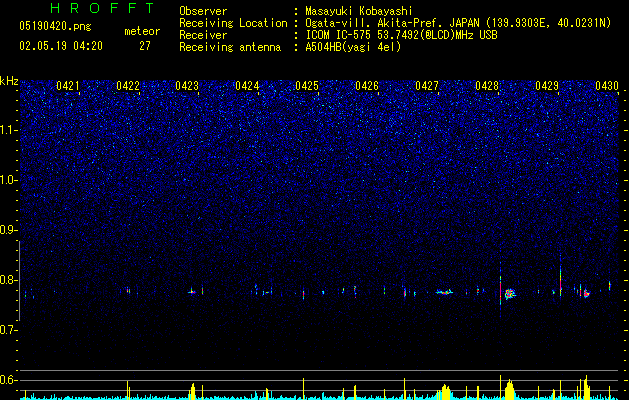
Task: Click the 1.1 kHz axis label
Action: pyautogui.click(x=9, y=130)
